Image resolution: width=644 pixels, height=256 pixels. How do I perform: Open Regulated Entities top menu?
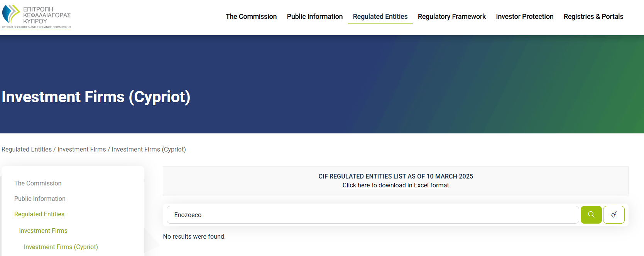pos(380,17)
